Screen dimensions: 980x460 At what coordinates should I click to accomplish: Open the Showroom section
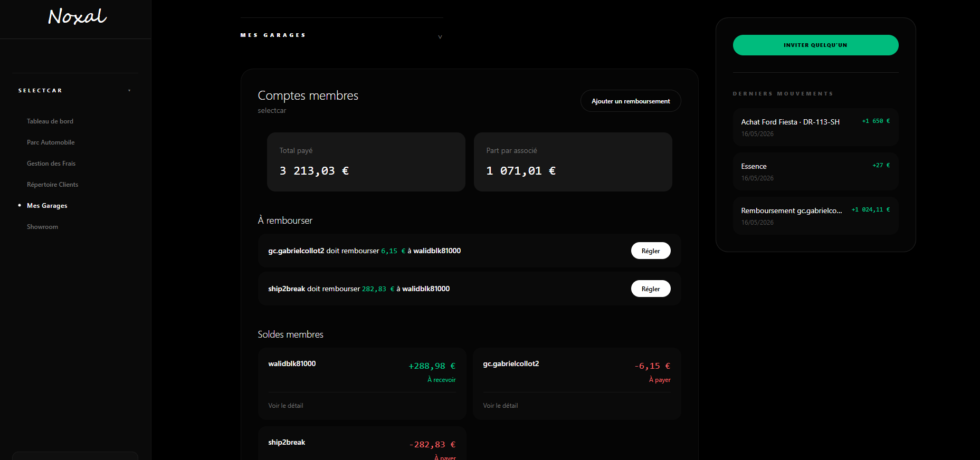point(42,227)
